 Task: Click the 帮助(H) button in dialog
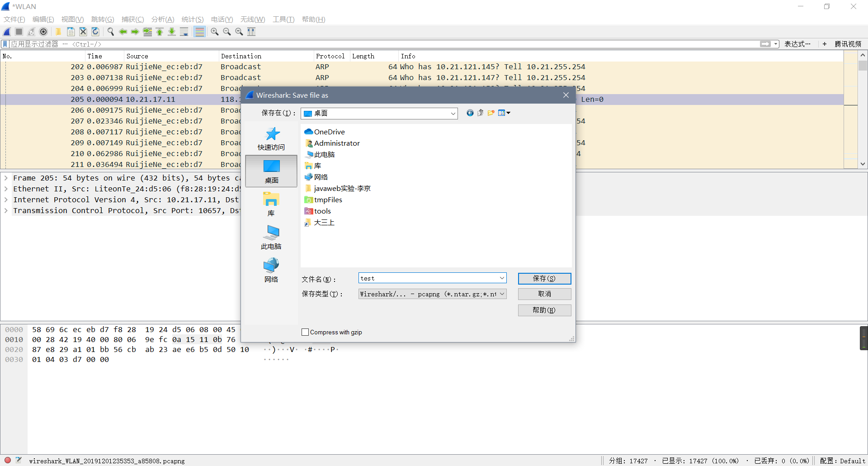(x=544, y=310)
